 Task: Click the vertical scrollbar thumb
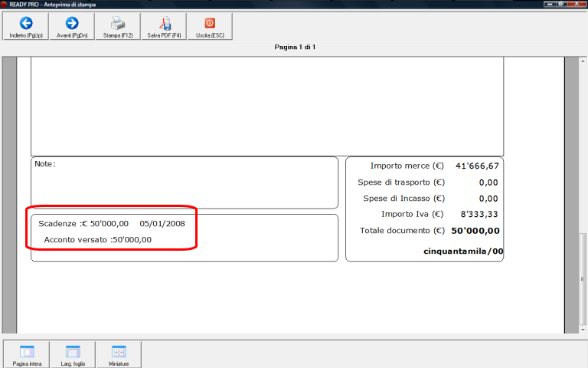[583, 279]
